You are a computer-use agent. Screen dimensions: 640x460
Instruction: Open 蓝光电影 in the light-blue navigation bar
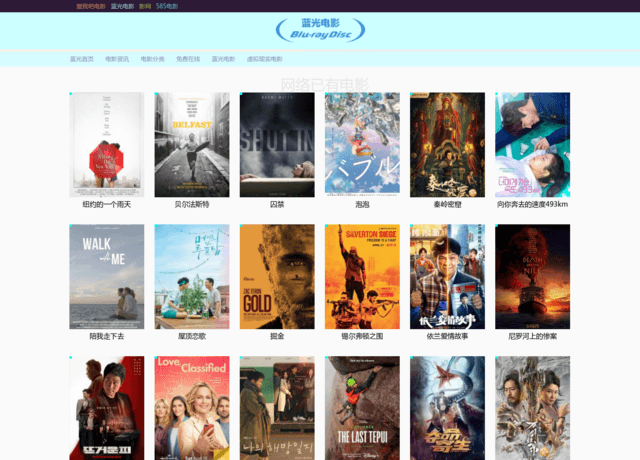(223, 59)
